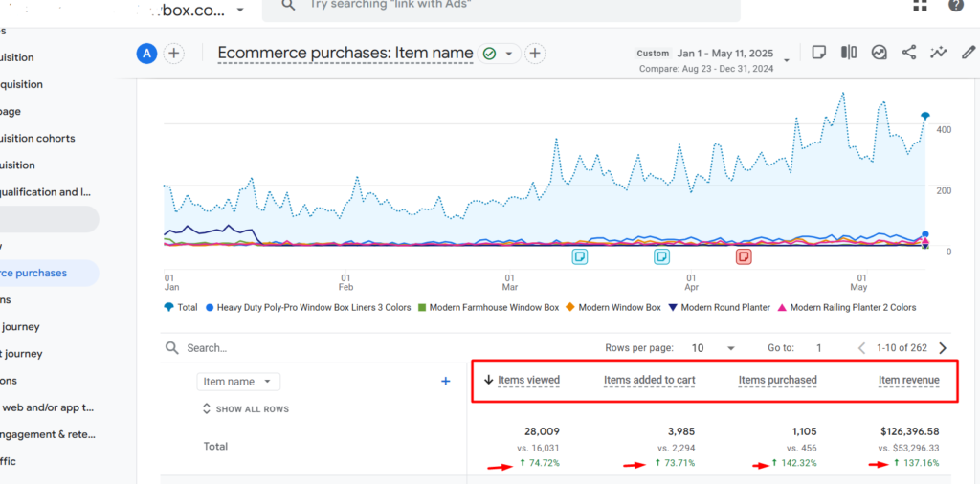Image resolution: width=980 pixels, height=484 pixels.
Task: Open the annotations note icon in toolbar
Action: click(819, 53)
